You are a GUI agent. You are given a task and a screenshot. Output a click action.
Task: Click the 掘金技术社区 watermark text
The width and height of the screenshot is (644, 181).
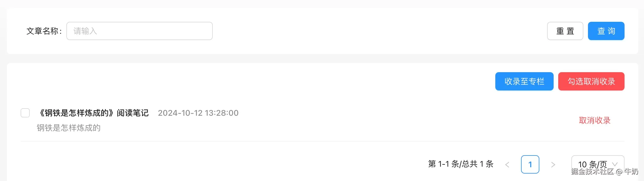pyautogui.click(x=593, y=172)
